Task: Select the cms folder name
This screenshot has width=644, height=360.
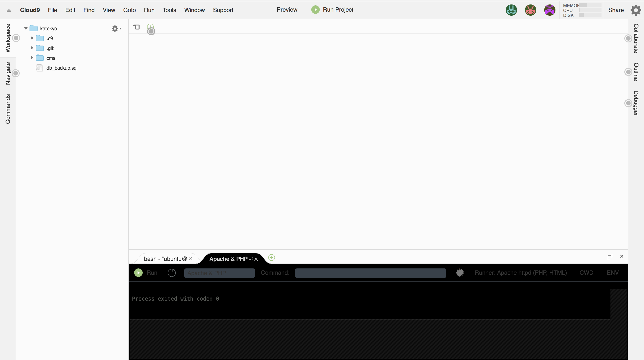Action: (x=51, y=58)
